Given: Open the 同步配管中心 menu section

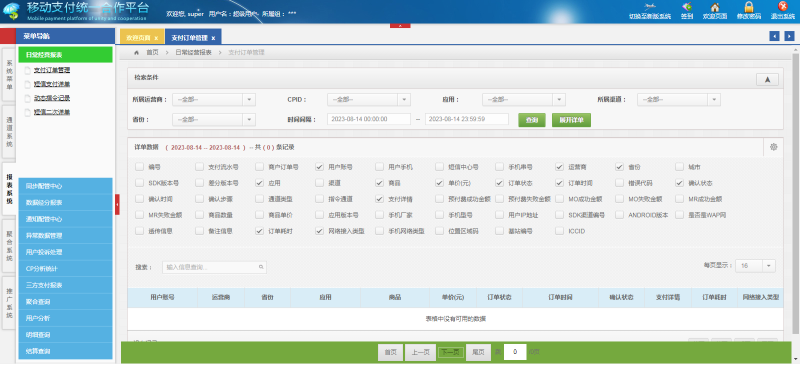Looking at the screenshot, I should pyautogui.click(x=65, y=186).
